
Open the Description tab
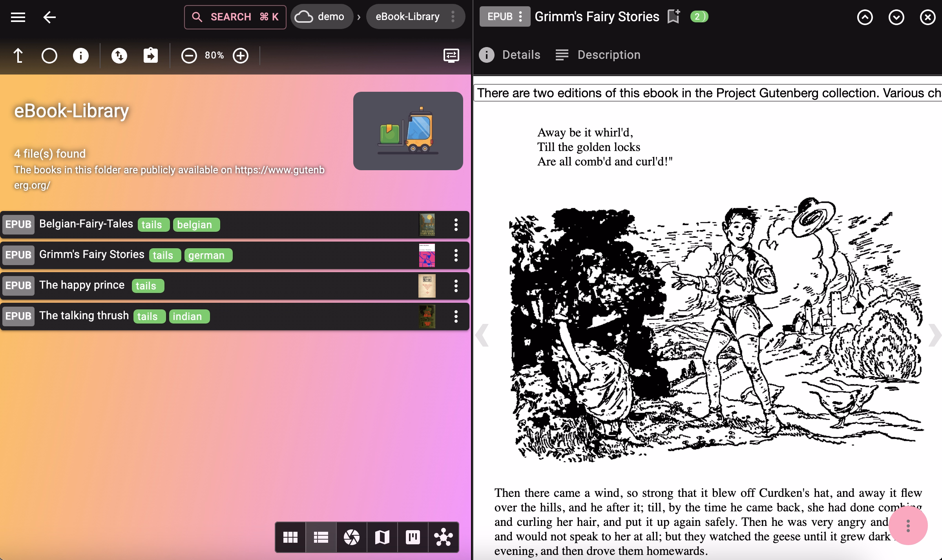[x=598, y=55]
